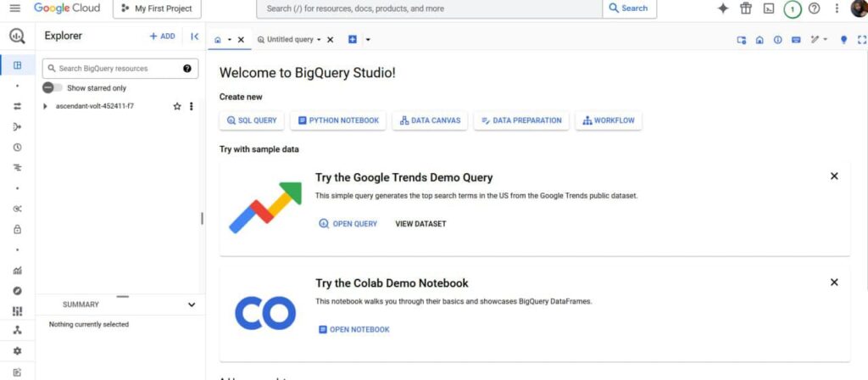Click the blue lightbulb tips icon
868x380 pixels.
coord(843,40)
